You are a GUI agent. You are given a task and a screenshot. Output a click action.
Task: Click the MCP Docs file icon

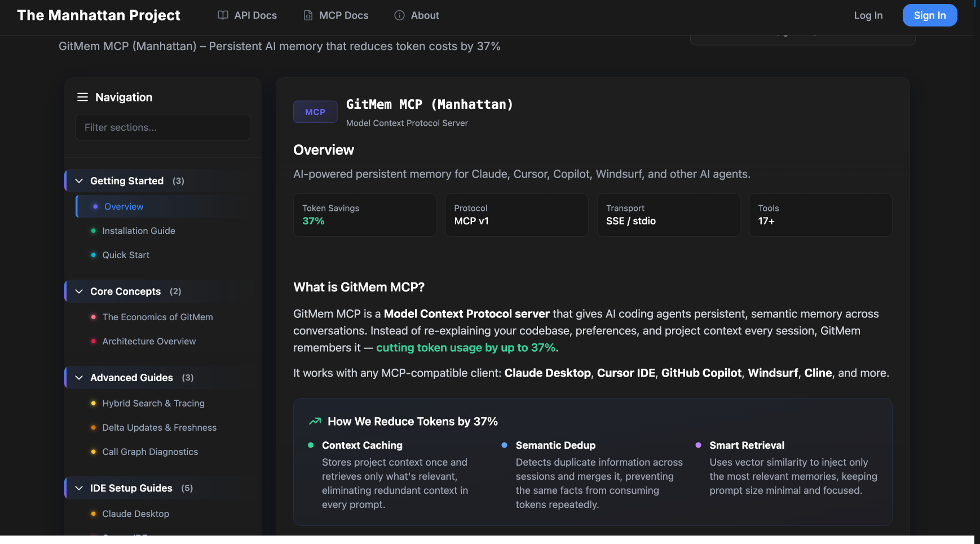(x=308, y=15)
